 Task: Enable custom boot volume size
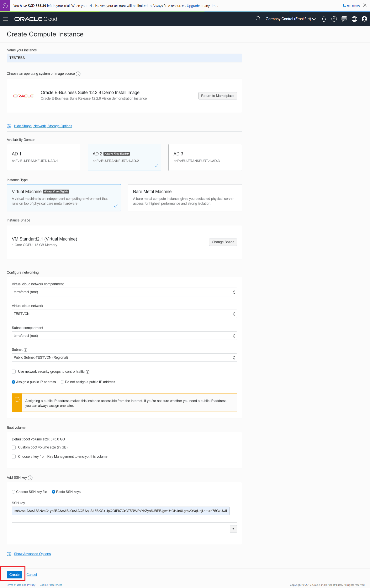[x=14, y=447]
